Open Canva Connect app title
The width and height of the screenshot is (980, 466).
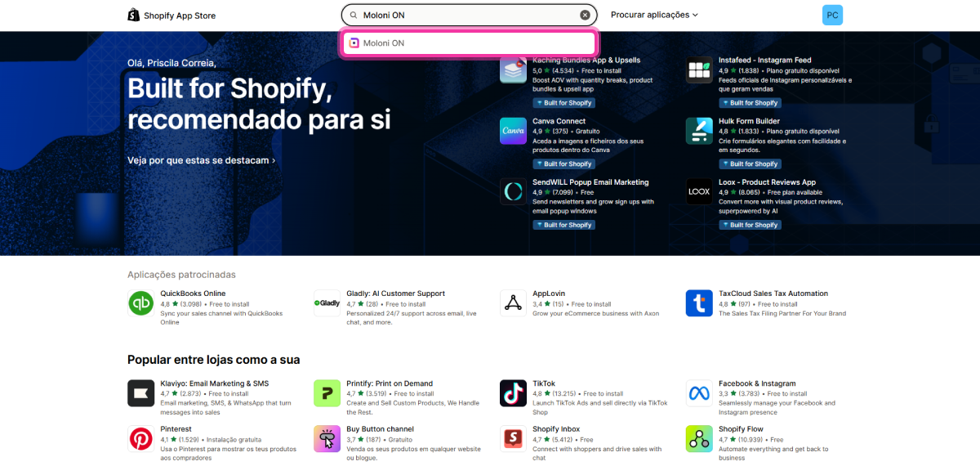(559, 121)
